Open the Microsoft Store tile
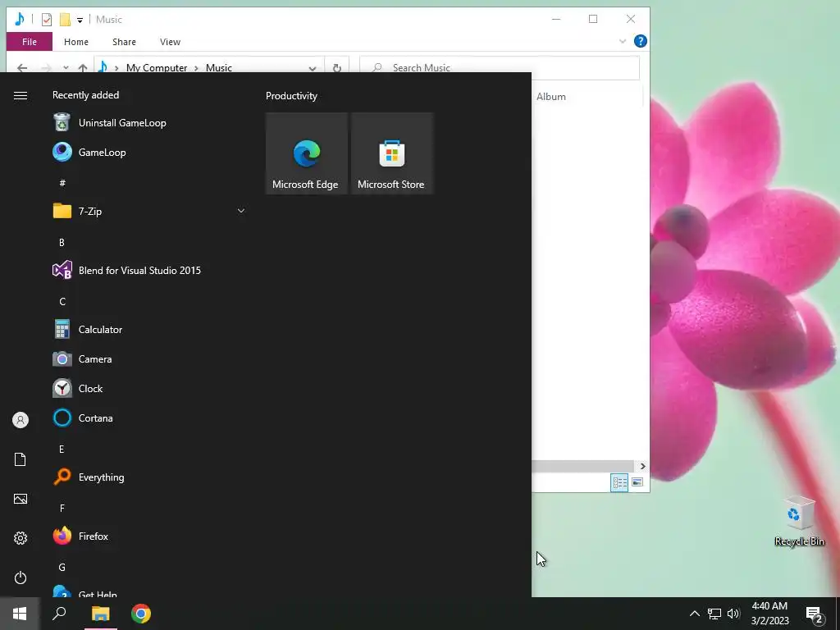This screenshot has width=840, height=630. click(x=391, y=153)
